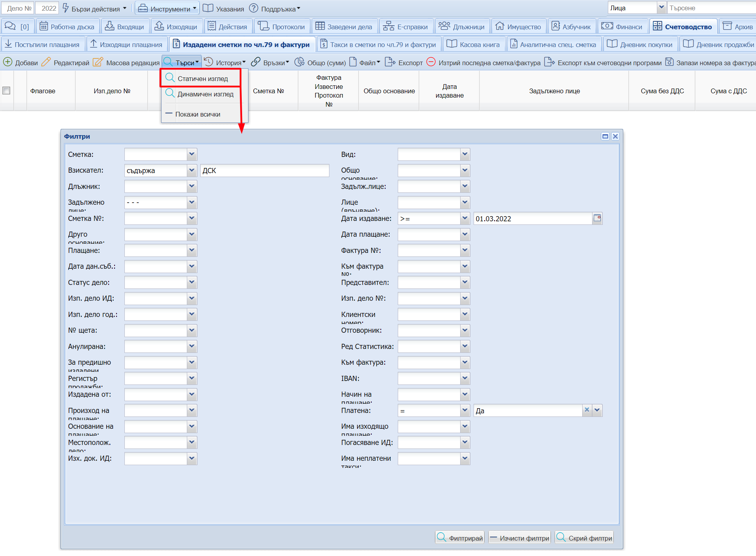The height and width of the screenshot is (556, 756).
Task: Sort by Сума без ДДС column header
Action: [662, 91]
